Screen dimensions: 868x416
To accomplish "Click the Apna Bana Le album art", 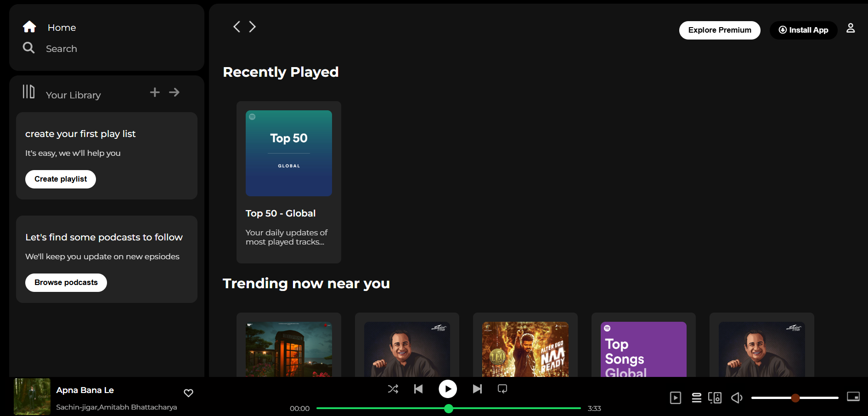I will click(x=32, y=397).
